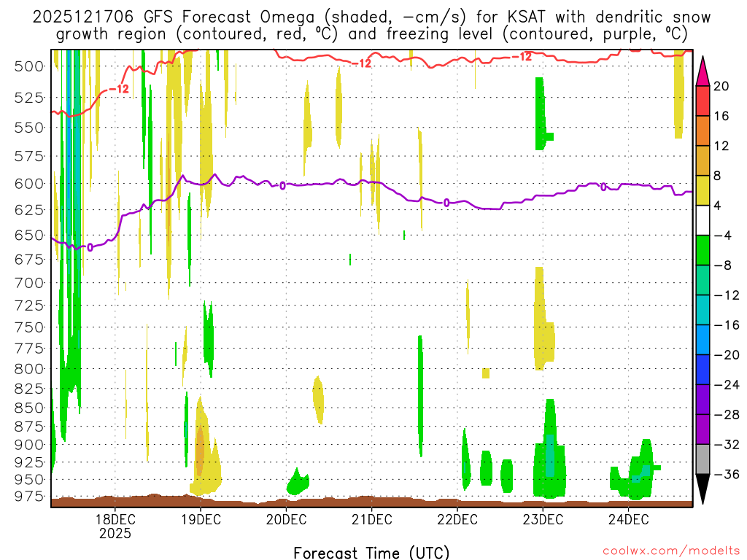Screen dimensions: 747x560
Task: Click the title line about dendritic growth region
Action: point(371,34)
